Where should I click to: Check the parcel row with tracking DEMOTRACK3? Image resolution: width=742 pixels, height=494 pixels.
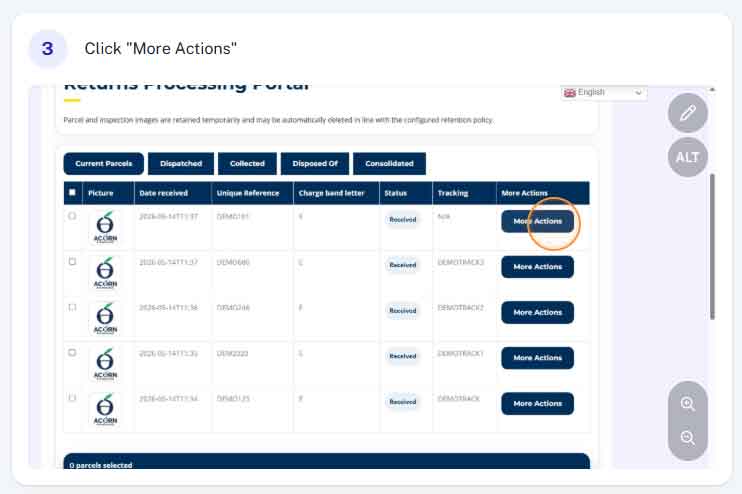click(x=72, y=261)
